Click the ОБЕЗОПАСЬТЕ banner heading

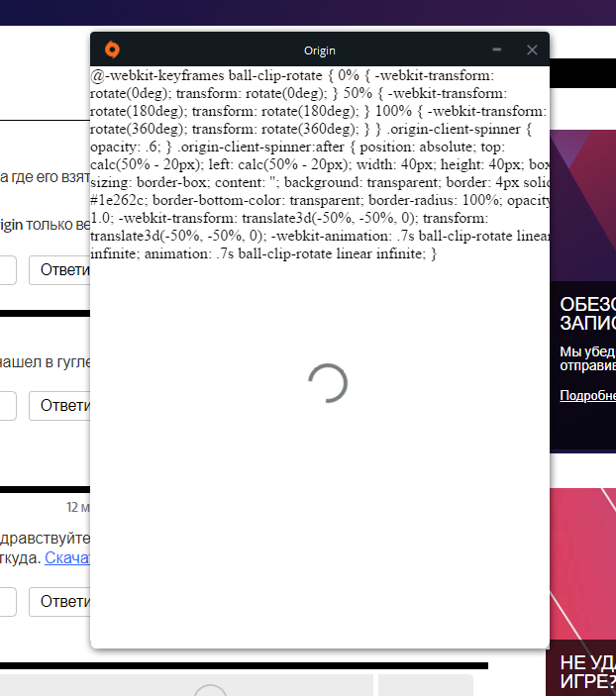tap(586, 313)
